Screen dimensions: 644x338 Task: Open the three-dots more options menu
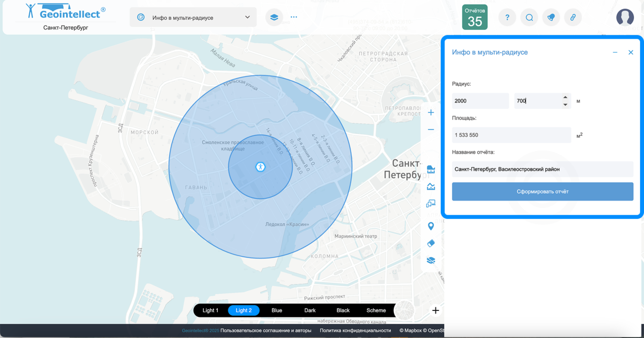pos(294,17)
